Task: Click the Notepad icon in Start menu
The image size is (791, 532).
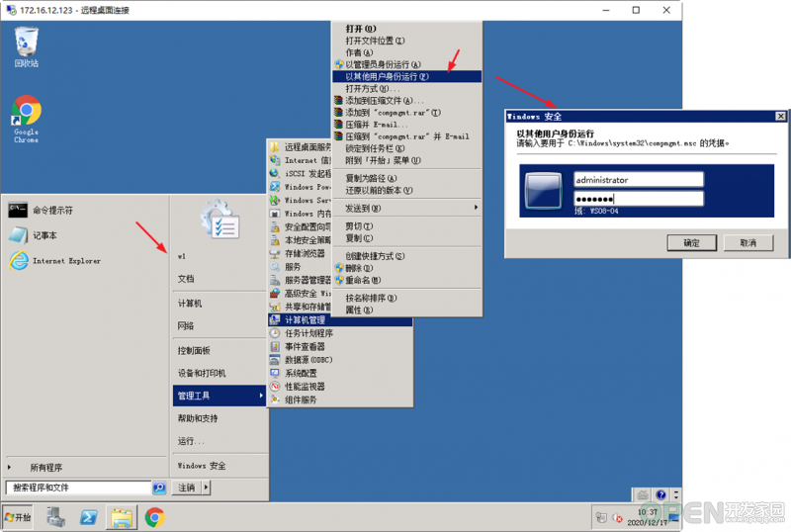Action: coord(18,235)
